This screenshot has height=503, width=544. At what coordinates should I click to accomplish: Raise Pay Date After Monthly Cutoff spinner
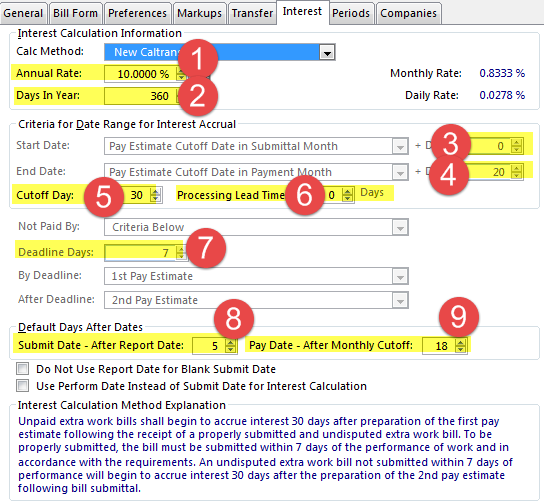pos(460,343)
